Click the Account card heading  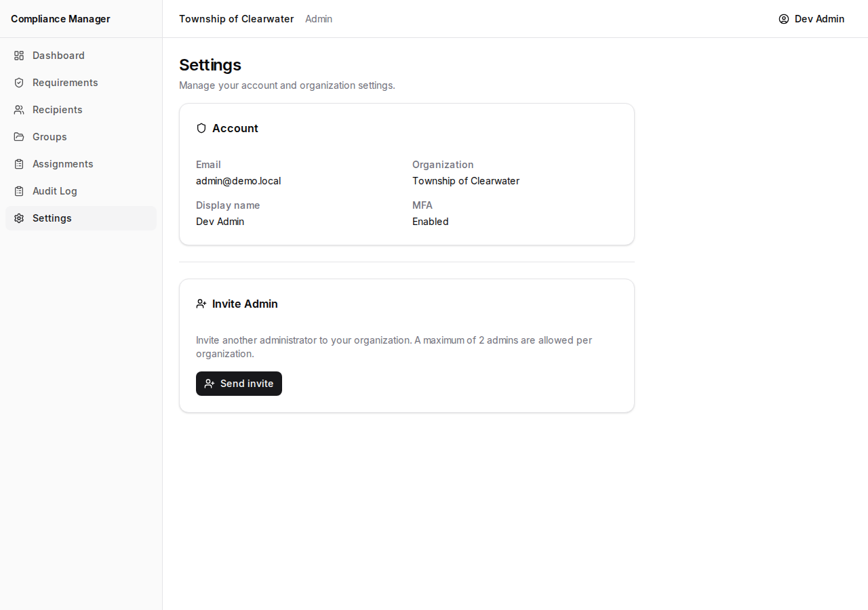click(x=235, y=128)
